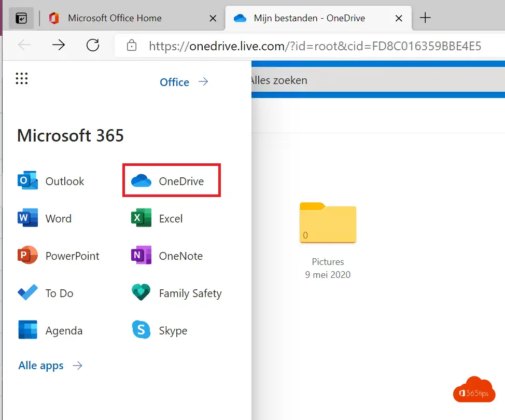This screenshot has width=505, height=420.
Task: Close the Microsoft Office Home tab
Action: [213, 18]
